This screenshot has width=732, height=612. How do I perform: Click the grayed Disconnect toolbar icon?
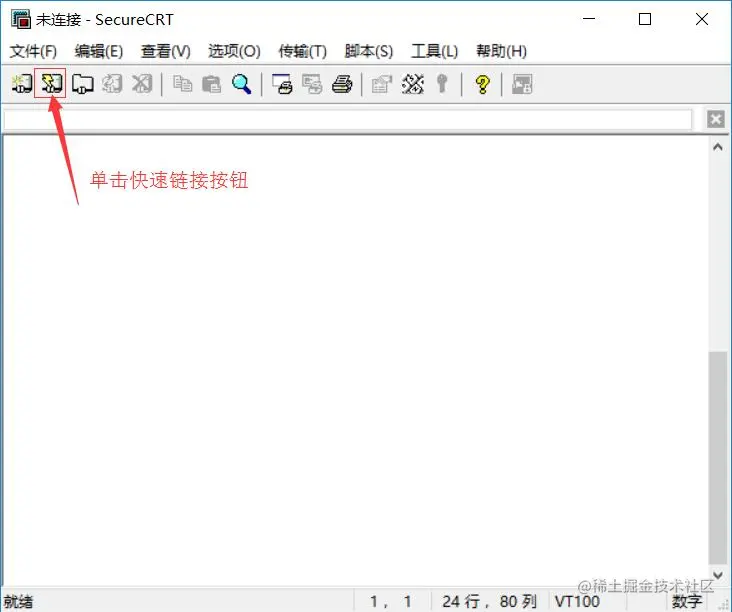pyautogui.click(x=142, y=84)
